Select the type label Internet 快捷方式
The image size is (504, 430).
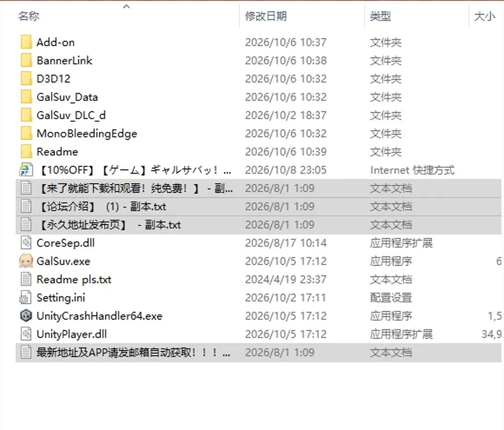click(413, 170)
